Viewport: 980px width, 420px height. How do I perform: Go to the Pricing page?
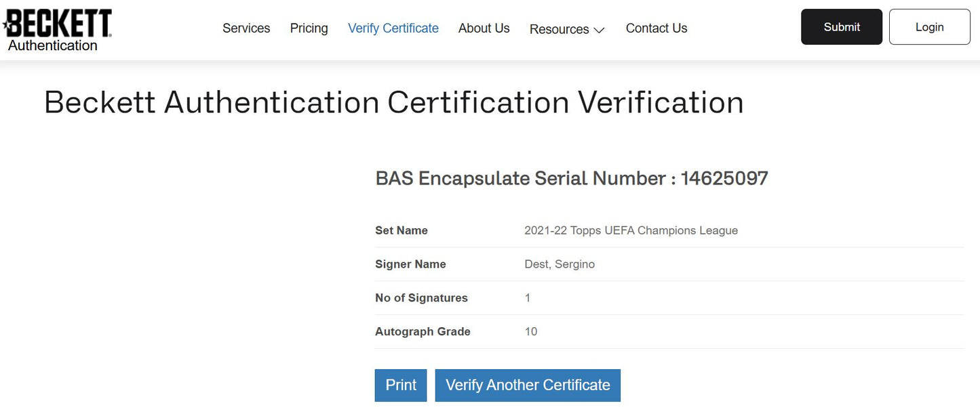(x=309, y=28)
